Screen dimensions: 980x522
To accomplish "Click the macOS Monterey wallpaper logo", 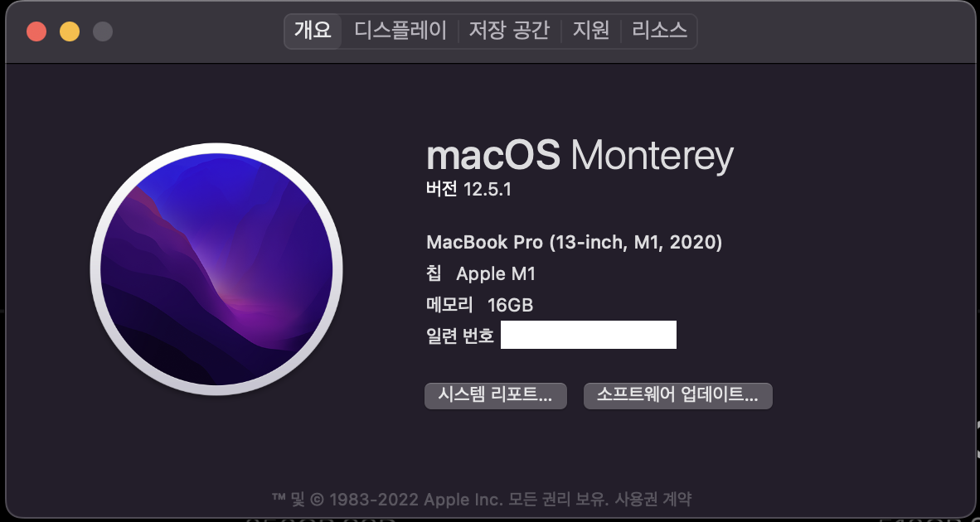I will coord(216,269).
